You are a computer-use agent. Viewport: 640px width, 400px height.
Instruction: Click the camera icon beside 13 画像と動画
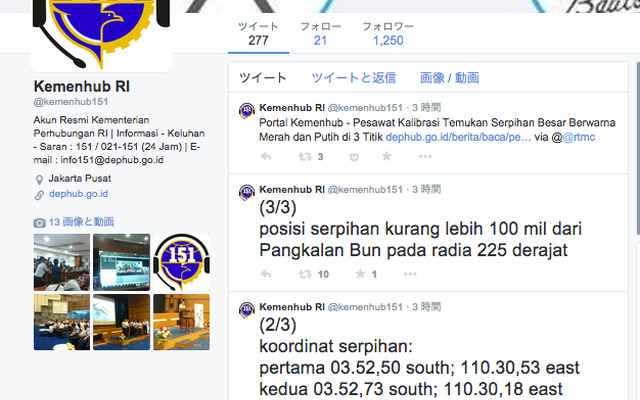click(x=39, y=223)
